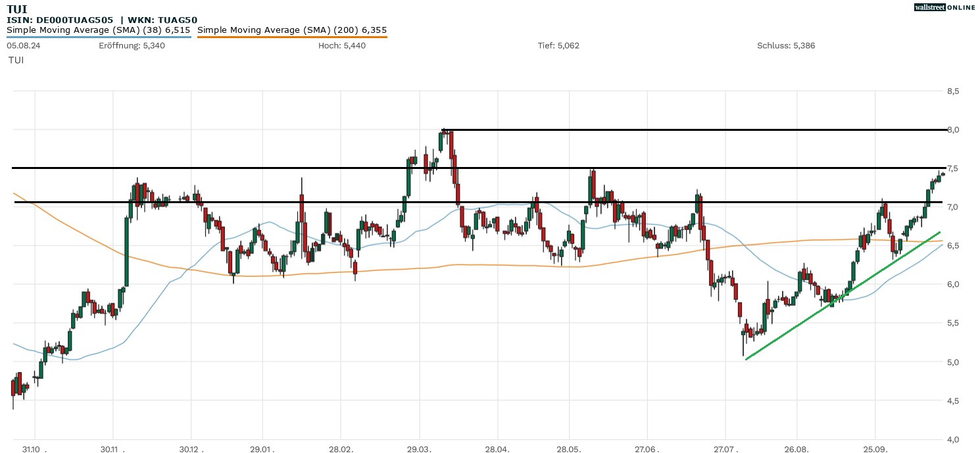Click the 8,5 price axis label
Viewport: 980px width, 453px height.
952,91
